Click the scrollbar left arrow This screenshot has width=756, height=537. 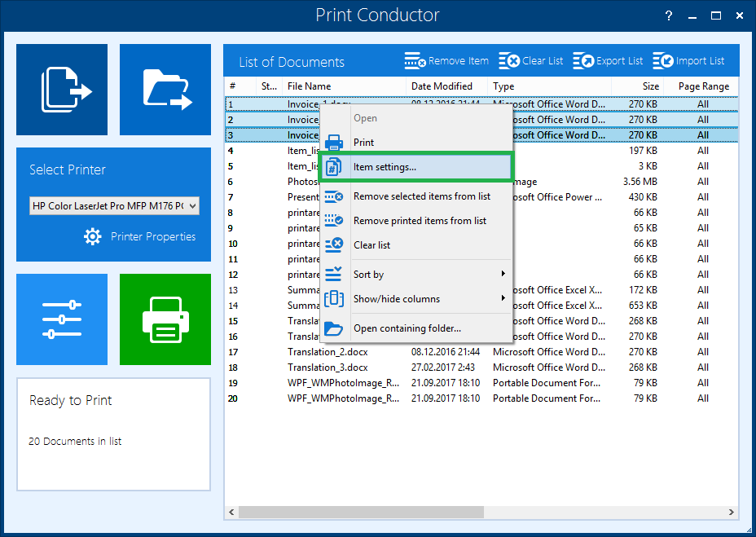click(x=231, y=512)
